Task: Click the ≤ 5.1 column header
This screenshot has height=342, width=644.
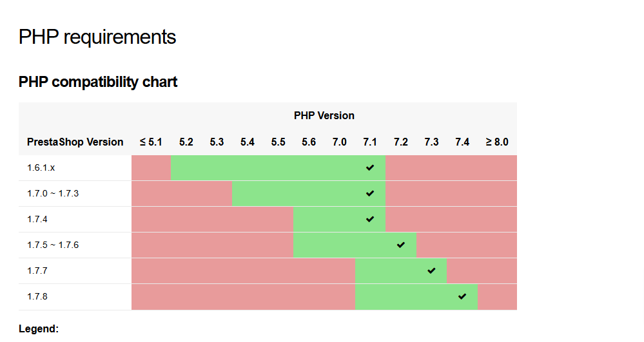Action: (151, 142)
